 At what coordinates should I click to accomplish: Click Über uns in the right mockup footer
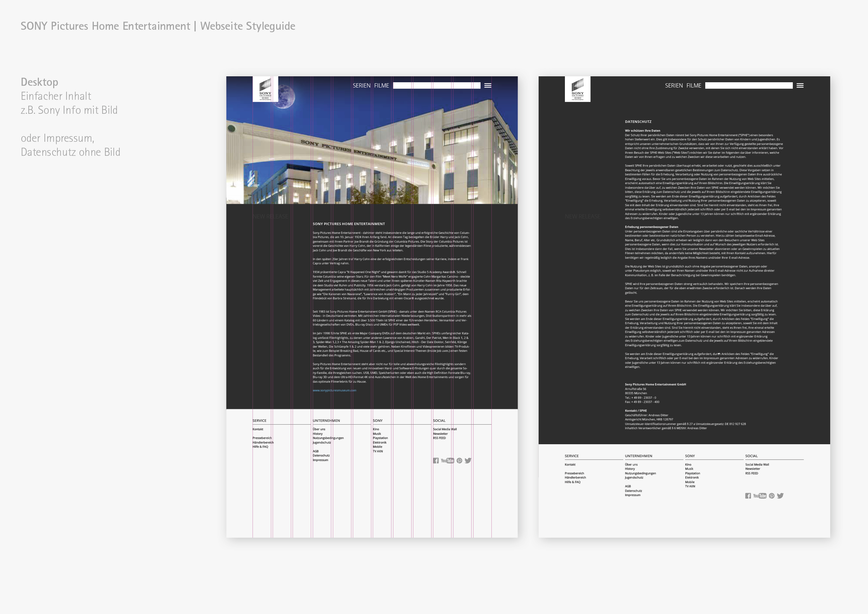click(x=631, y=465)
